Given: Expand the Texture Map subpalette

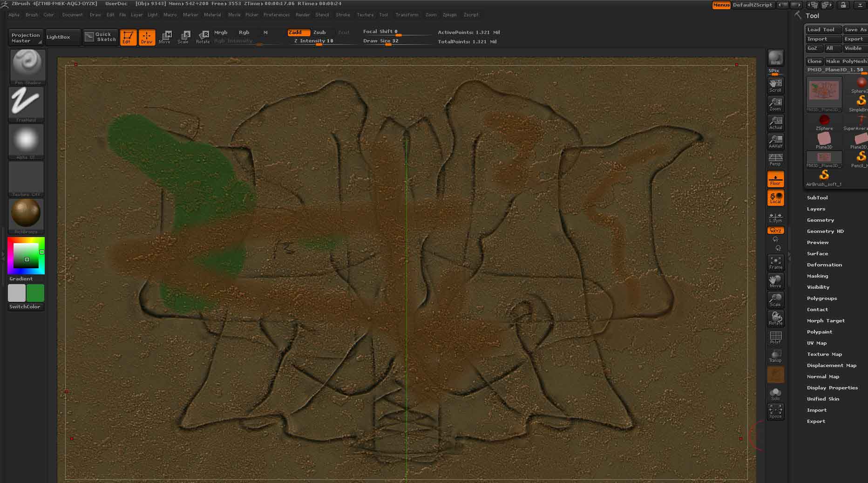Looking at the screenshot, I should point(824,354).
